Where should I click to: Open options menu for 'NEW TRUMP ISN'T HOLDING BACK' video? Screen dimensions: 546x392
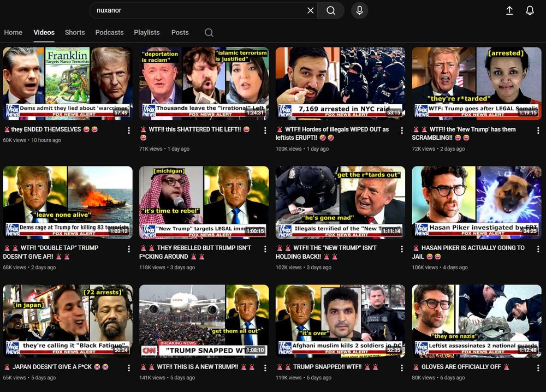tap(401, 249)
